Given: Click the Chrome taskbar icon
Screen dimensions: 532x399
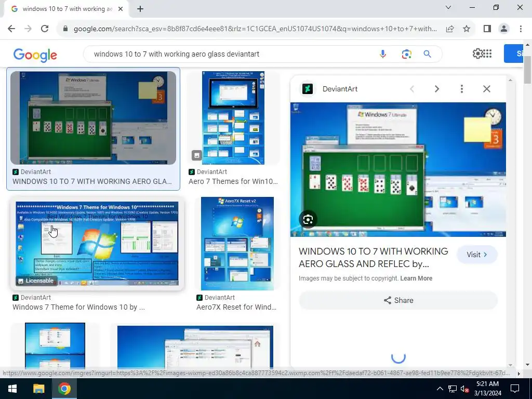Looking at the screenshot, I should click(64, 389).
